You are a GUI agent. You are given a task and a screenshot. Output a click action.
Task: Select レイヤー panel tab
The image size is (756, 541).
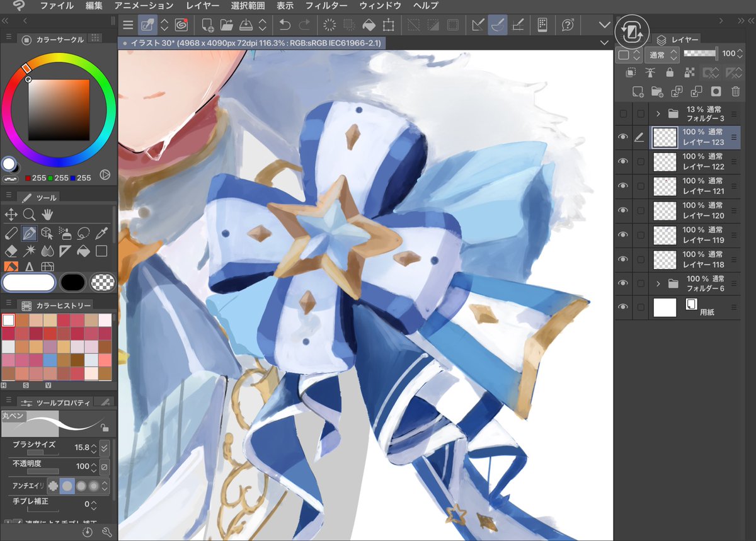tap(678, 40)
